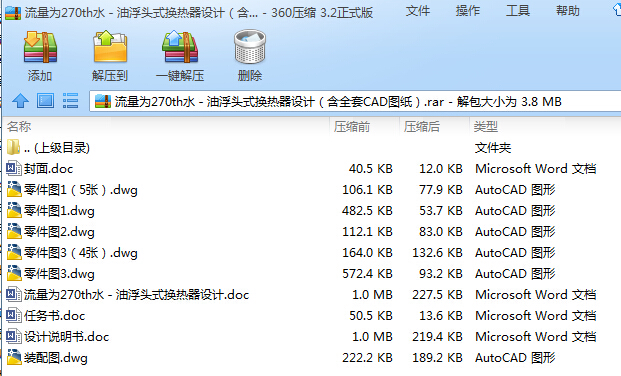Click the 189.2 KB compressed size value
Viewport: 621px width, 376px height.
(437, 358)
